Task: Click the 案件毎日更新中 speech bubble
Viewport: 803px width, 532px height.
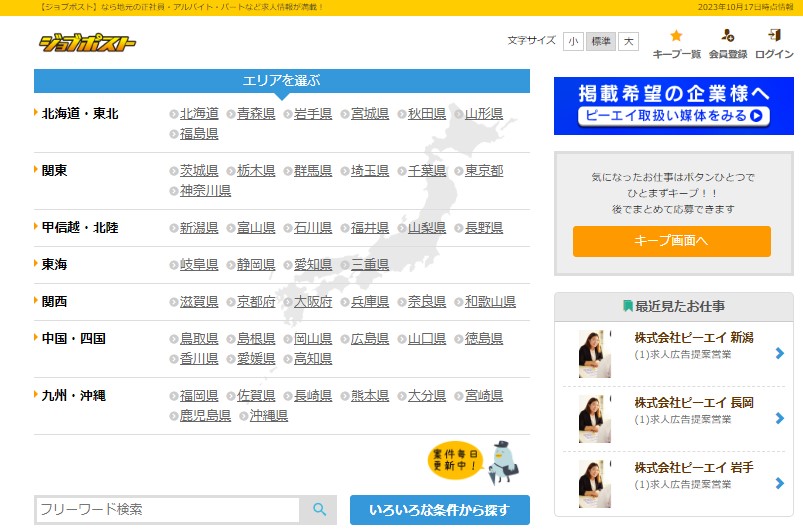Action: click(x=455, y=460)
